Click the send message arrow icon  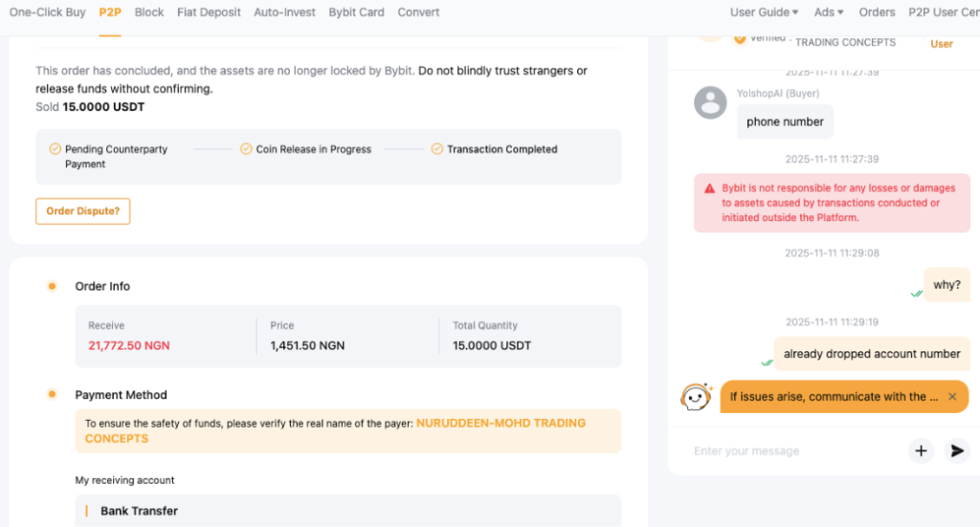pos(957,450)
